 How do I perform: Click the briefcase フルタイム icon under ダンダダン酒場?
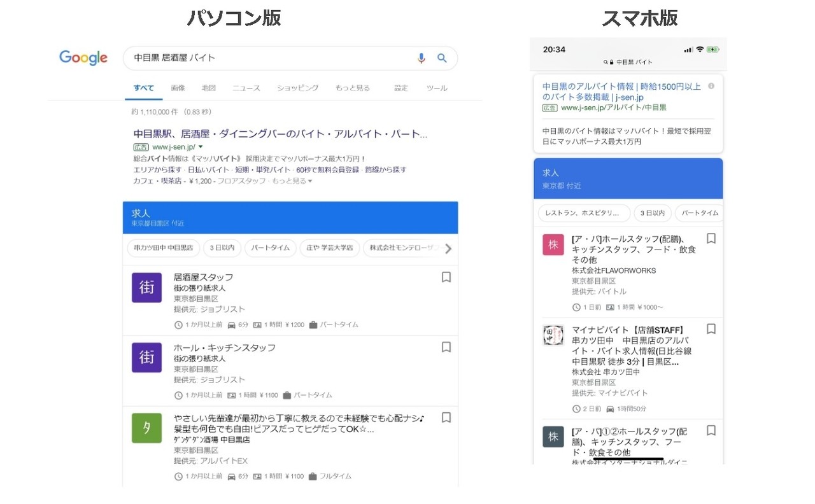tap(313, 476)
